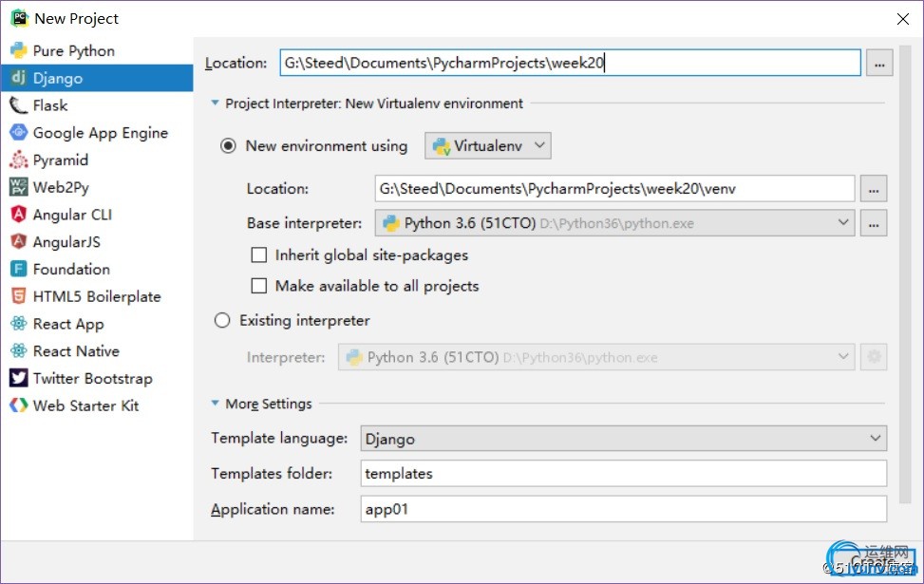Select the Pure Python project icon
The height and width of the screenshot is (584, 924).
[x=19, y=50]
